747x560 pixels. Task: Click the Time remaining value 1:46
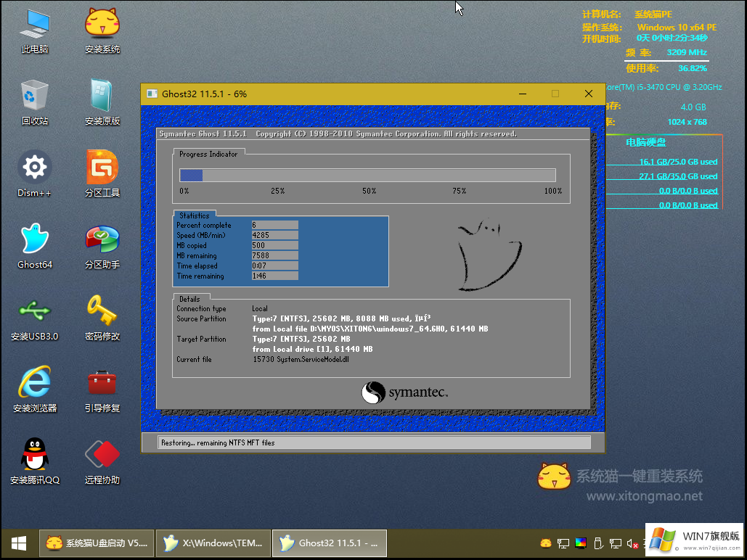[275, 276]
